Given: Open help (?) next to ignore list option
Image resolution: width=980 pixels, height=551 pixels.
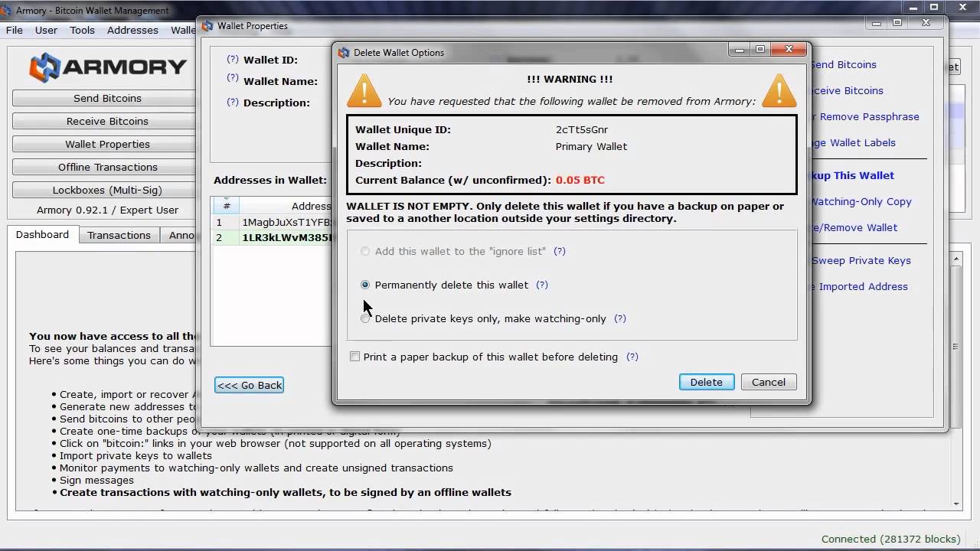Looking at the screenshot, I should point(560,251).
